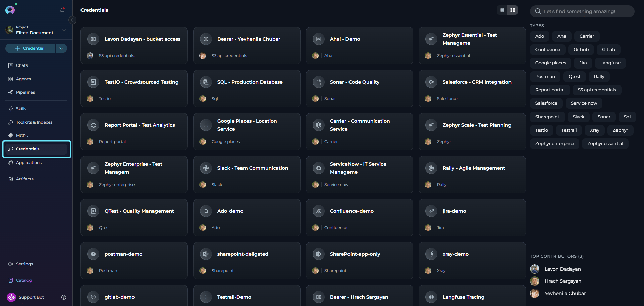The width and height of the screenshot is (644, 306).
Task: Click the Carrier Communication Service icon
Action: pos(319,125)
